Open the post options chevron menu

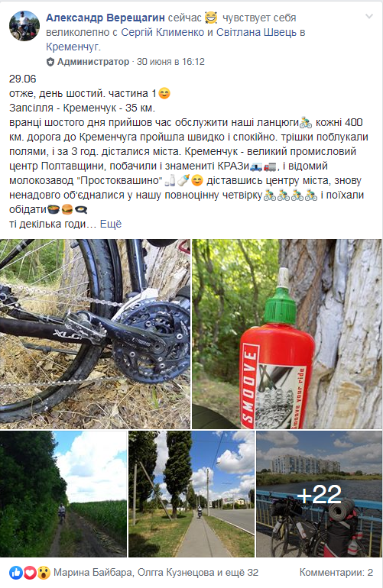point(369,17)
